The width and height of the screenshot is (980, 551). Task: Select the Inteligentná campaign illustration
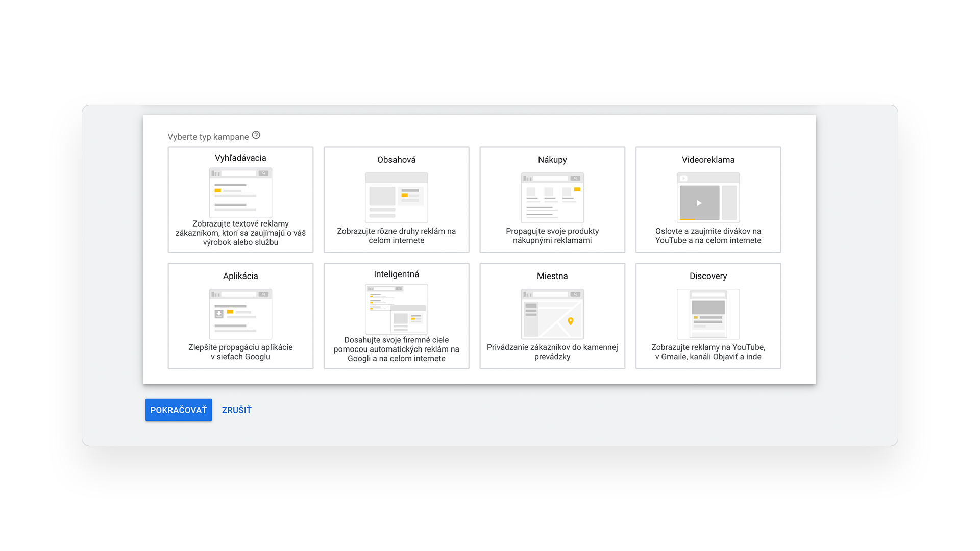(x=397, y=309)
